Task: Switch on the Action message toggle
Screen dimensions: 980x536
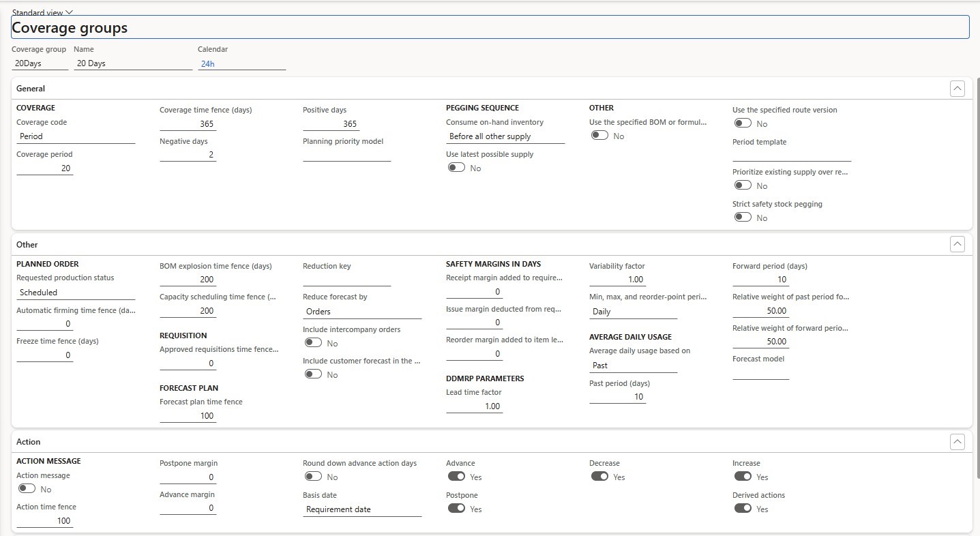Action: pos(27,489)
